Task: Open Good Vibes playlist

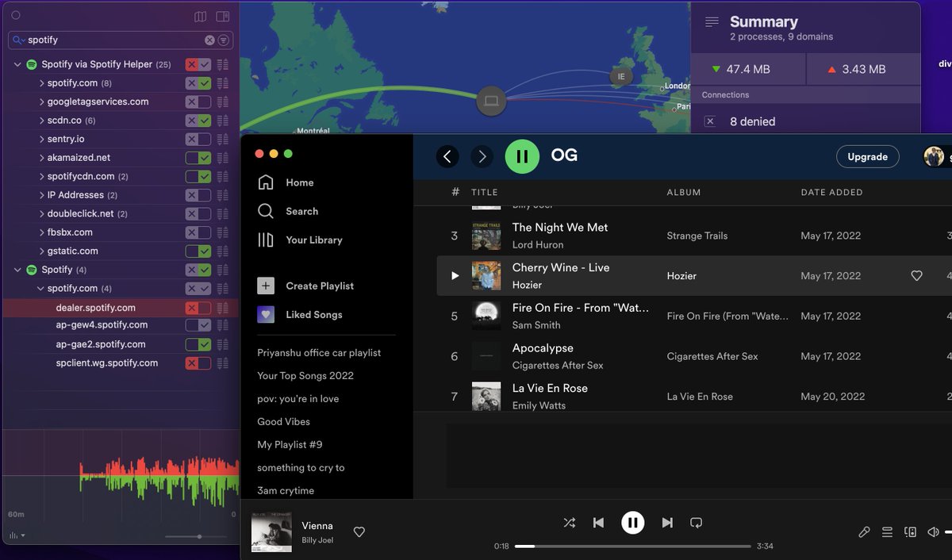Action: pyautogui.click(x=283, y=422)
